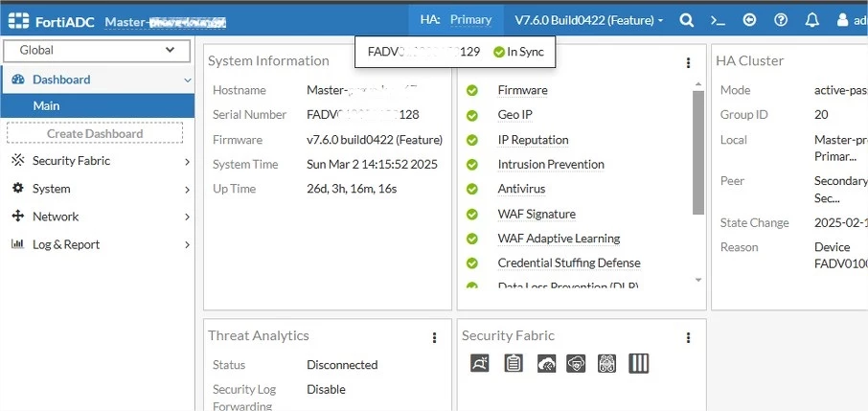Click the Credential Stuffing Defense link
The image size is (868, 411).
(568, 263)
